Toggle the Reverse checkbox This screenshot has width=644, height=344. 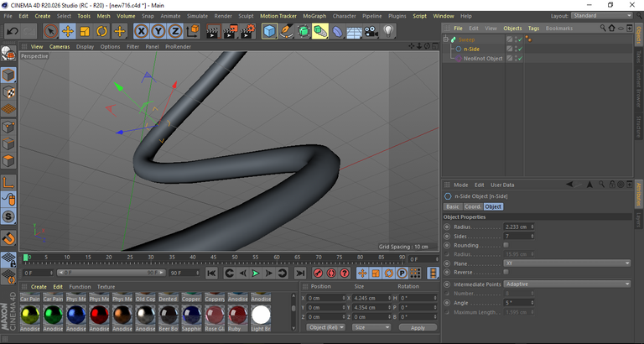506,272
